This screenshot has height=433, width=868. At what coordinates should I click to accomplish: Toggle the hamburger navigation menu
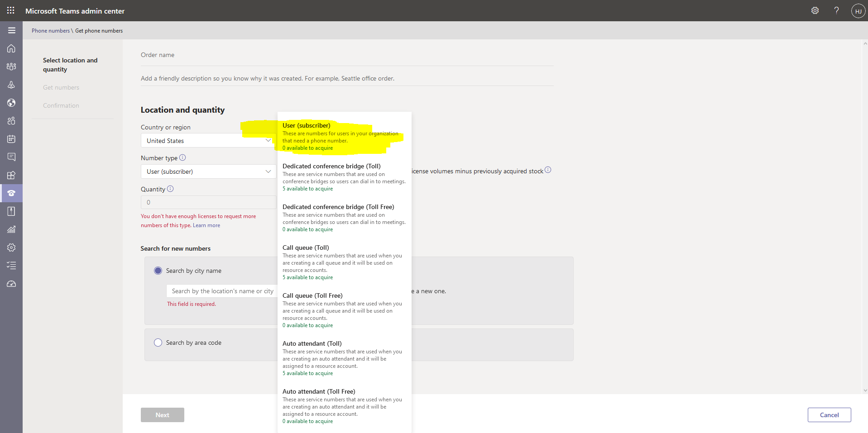point(11,30)
